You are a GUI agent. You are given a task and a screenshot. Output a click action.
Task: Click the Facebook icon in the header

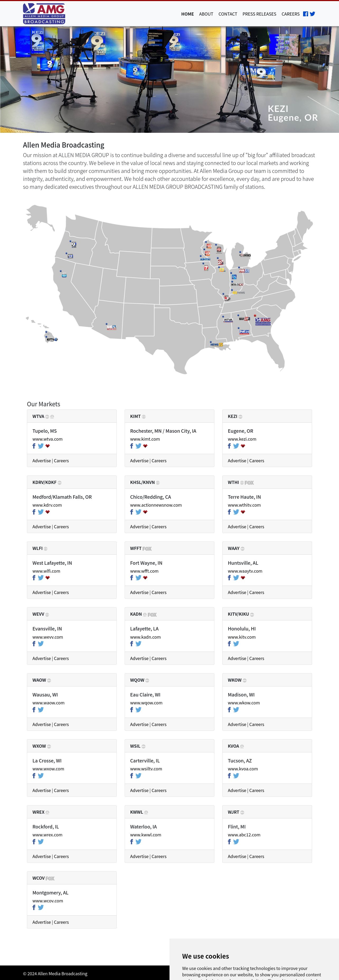click(x=305, y=14)
